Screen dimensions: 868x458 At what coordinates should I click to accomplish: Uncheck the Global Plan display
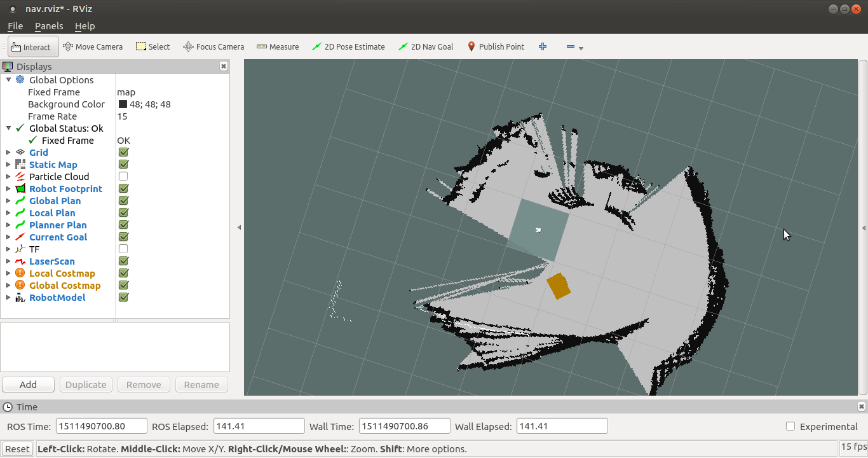tap(123, 200)
